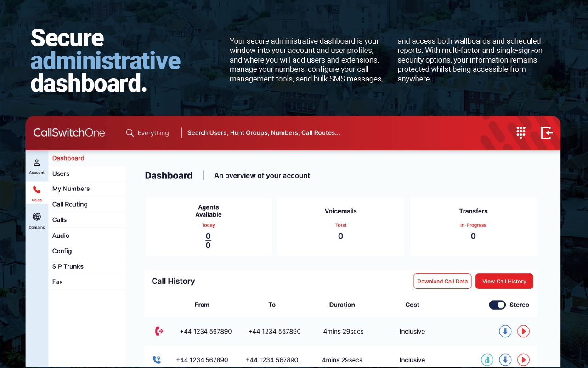588x368 pixels.
Task: Download the first call's recording
Action: [x=505, y=331]
